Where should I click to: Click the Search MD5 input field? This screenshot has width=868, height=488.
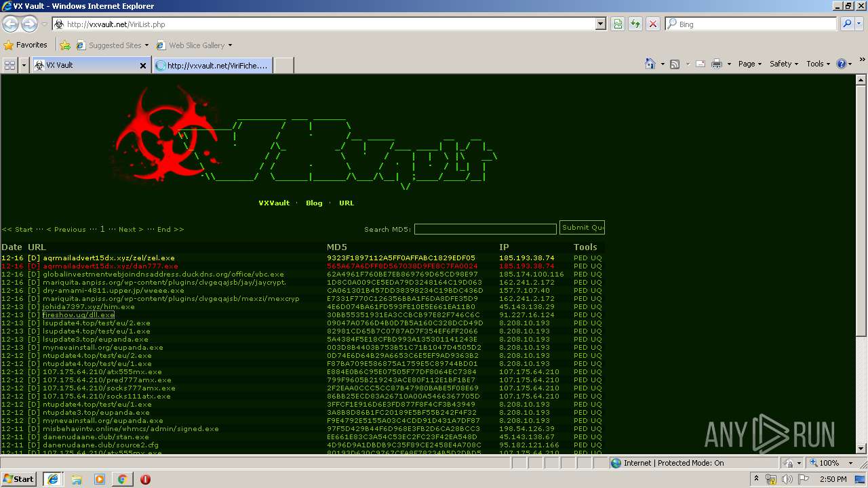pos(485,229)
